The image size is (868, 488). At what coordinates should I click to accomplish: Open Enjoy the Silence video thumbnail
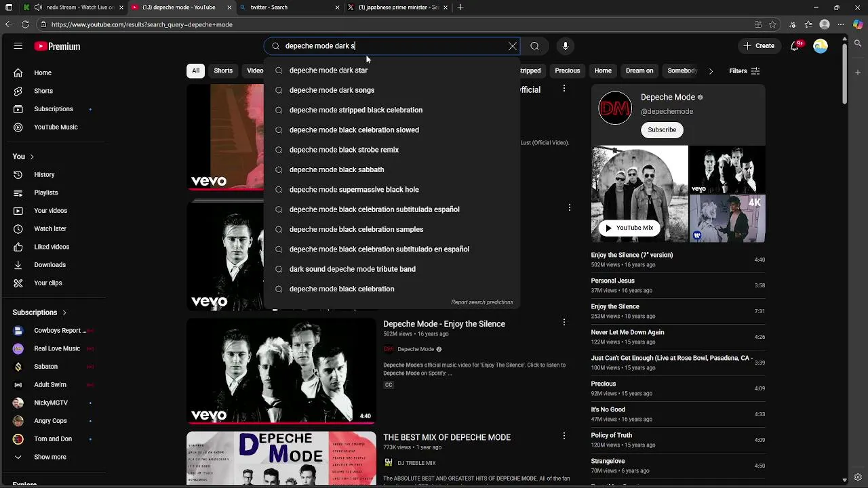click(281, 371)
